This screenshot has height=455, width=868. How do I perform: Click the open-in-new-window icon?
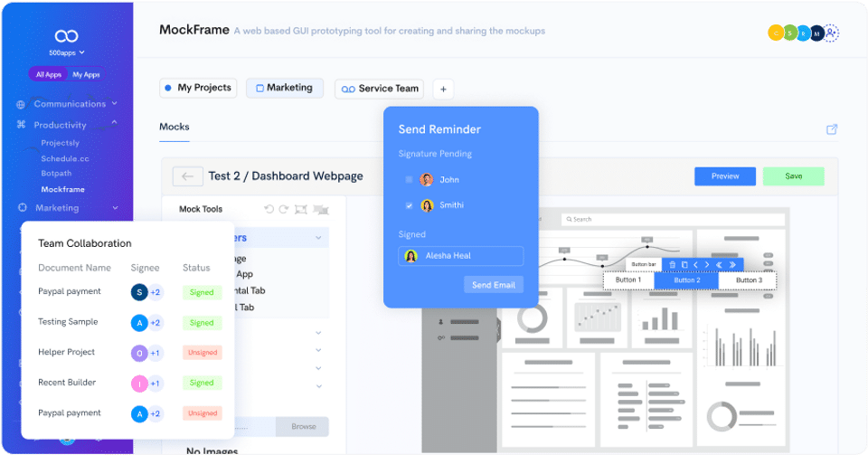click(x=832, y=129)
